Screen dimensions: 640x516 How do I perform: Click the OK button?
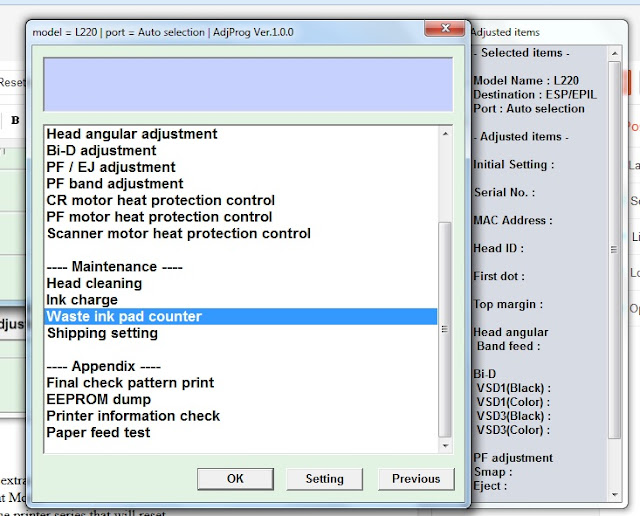[x=235, y=479]
